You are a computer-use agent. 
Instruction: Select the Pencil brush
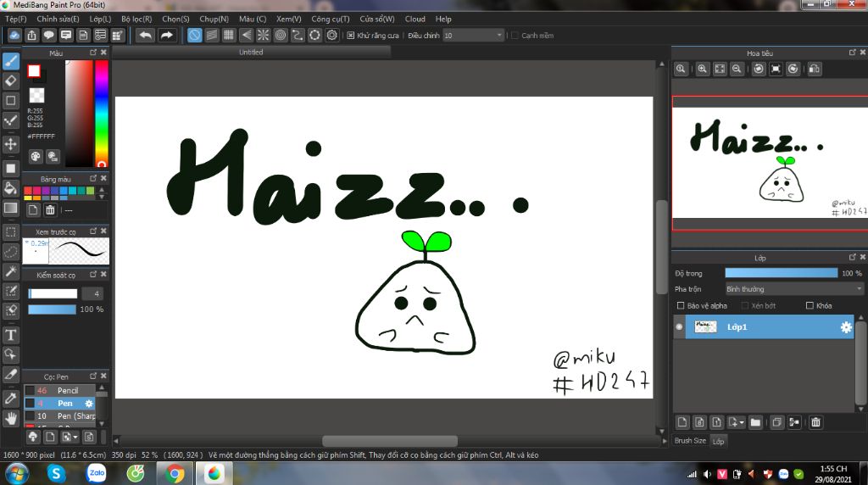pyautogui.click(x=60, y=390)
